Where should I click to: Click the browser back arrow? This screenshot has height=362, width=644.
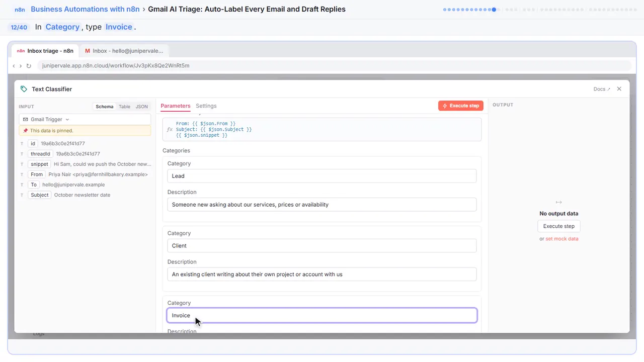coord(14,66)
